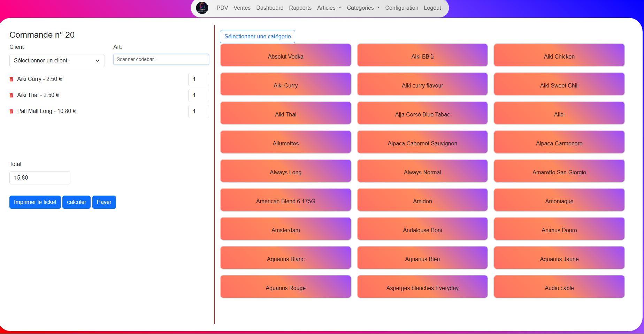The image size is (644, 334).
Task: Add Always Normal to order
Action: (x=422, y=171)
